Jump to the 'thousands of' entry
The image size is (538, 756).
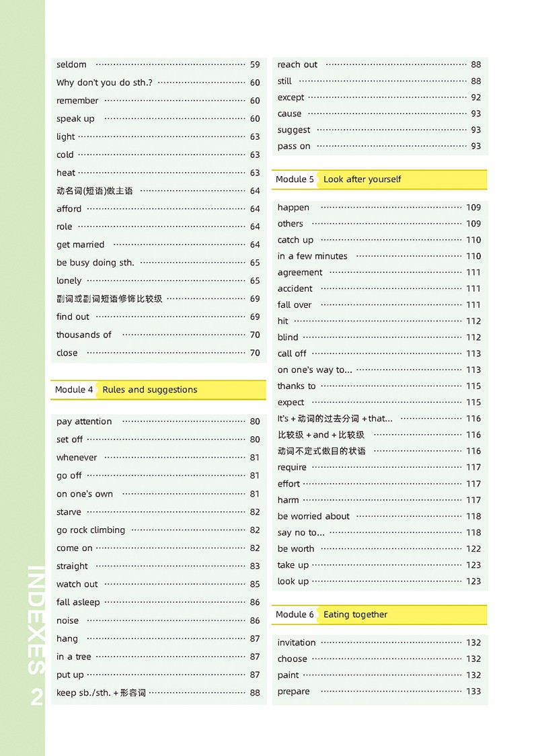(x=84, y=335)
